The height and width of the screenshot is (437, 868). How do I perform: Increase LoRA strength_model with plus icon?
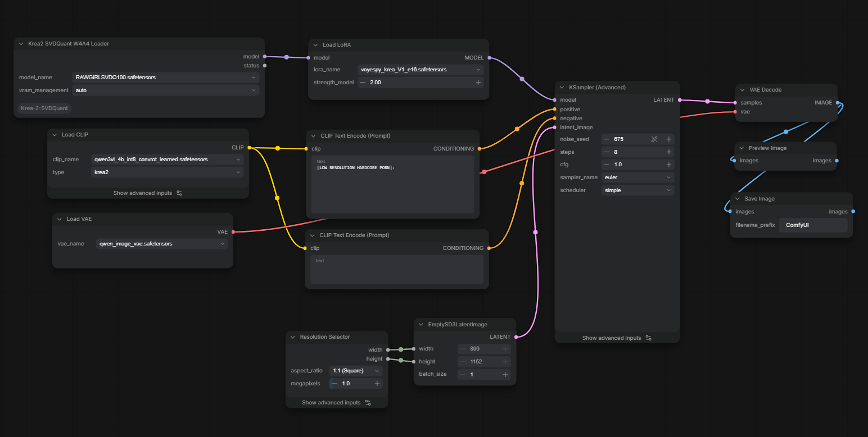pyautogui.click(x=478, y=83)
